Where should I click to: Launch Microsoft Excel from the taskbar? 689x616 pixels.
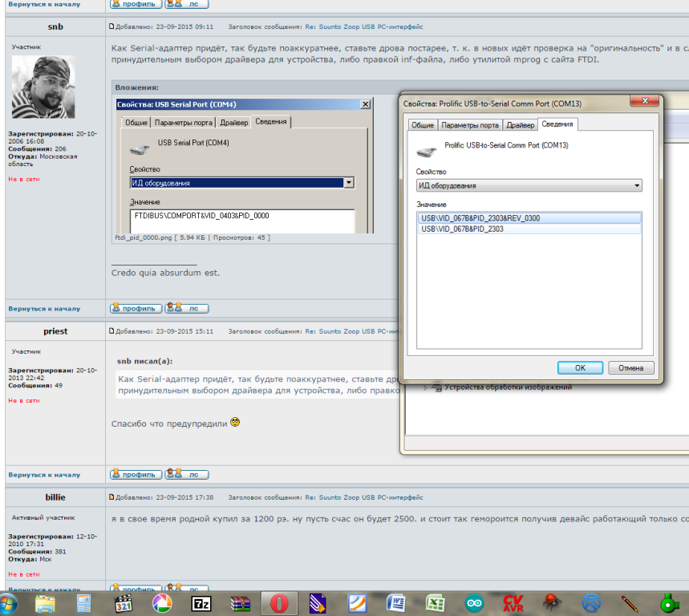coord(435,604)
